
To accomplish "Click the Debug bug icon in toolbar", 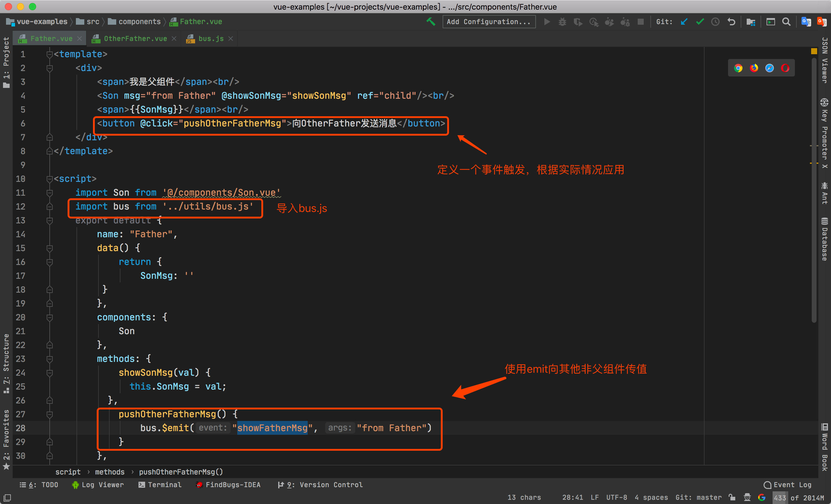I will 562,22.
